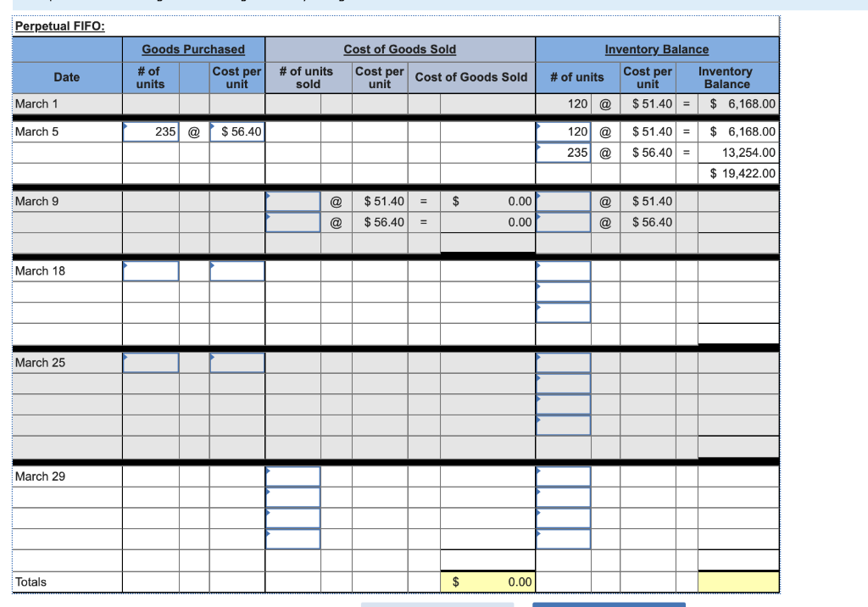Click the 'Cost of Goods Sold' group header
Viewport: 868px width, 607px height.
pos(400,49)
